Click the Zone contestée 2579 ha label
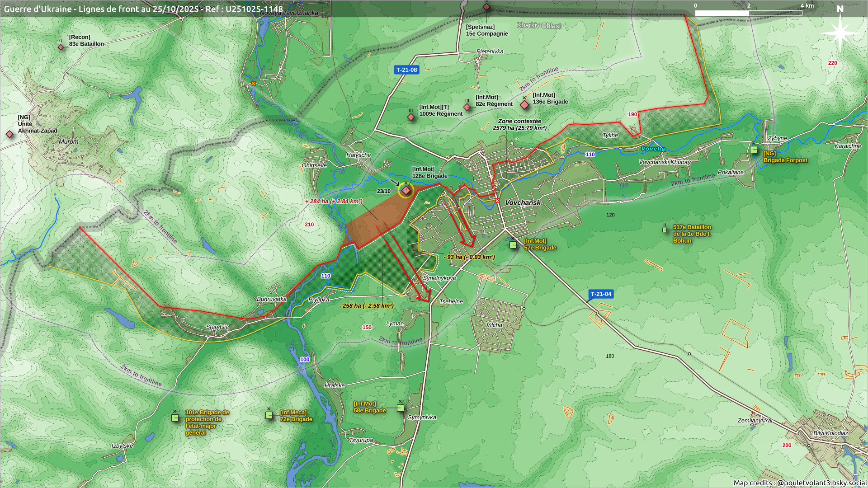The height and width of the screenshot is (488, 868). tap(519, 124)
